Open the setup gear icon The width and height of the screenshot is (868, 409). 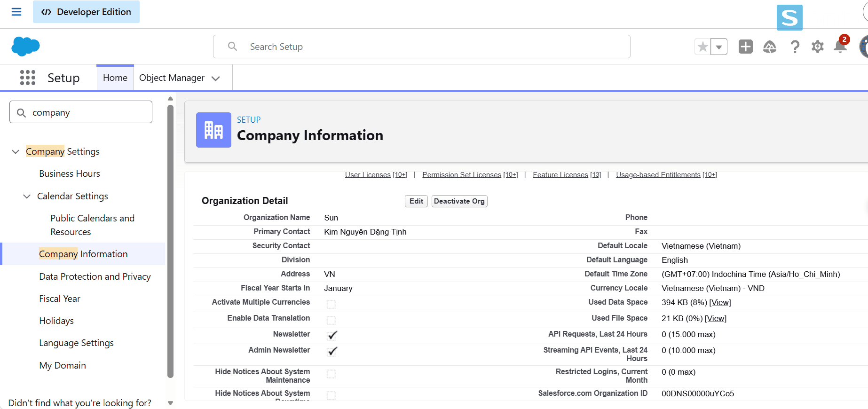click(818, 47)
